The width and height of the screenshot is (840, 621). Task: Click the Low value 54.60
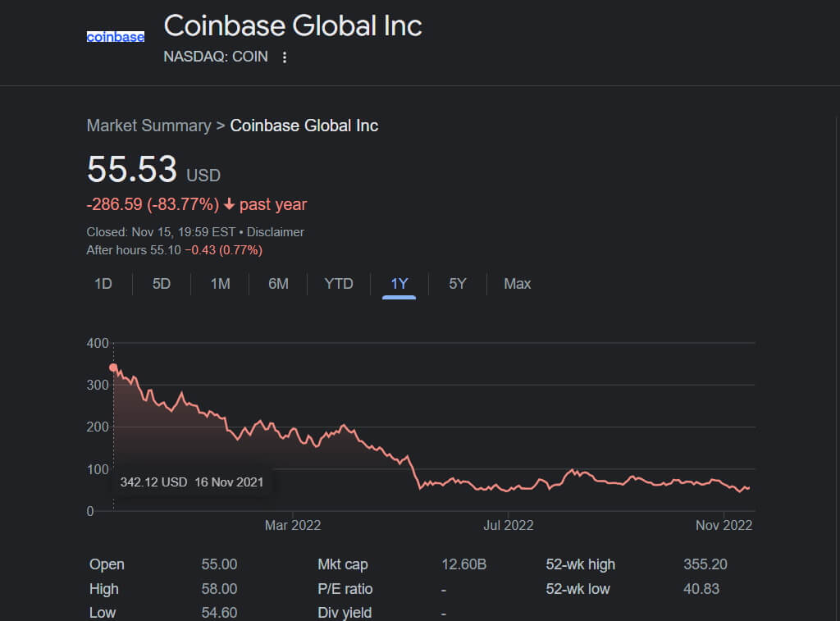pos(219,613)
